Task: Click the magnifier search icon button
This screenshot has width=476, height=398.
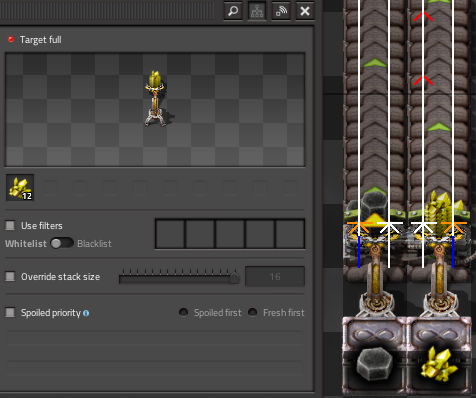Action: coord(233,11)
